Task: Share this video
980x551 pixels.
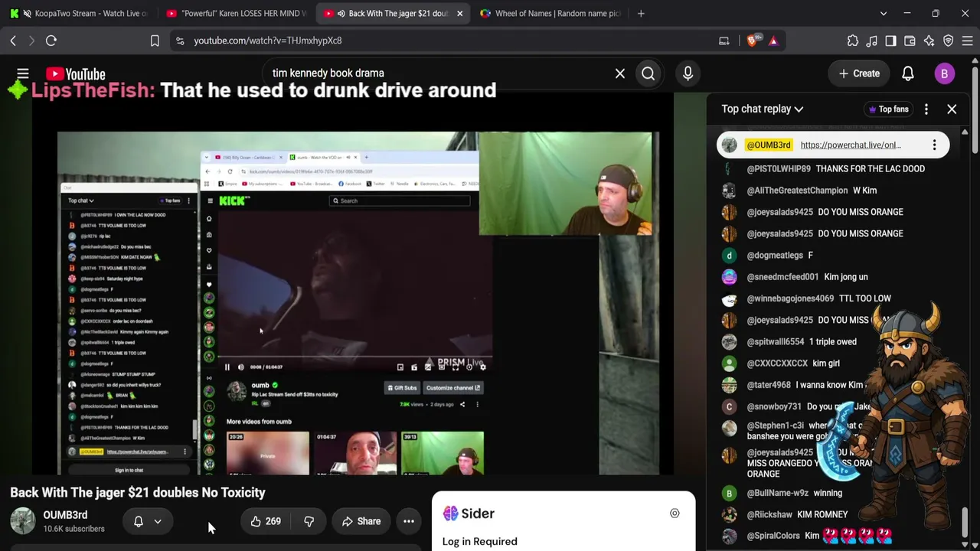Action: tap(361, 521)
